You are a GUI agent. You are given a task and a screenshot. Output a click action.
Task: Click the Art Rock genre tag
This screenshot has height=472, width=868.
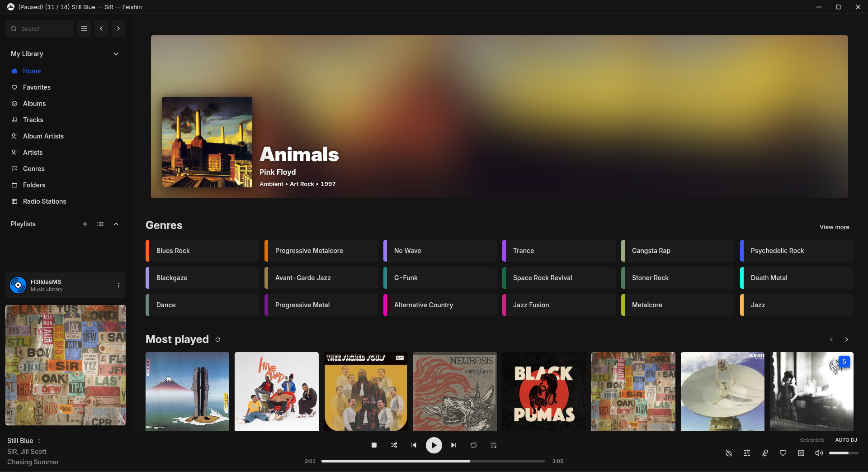302,184
